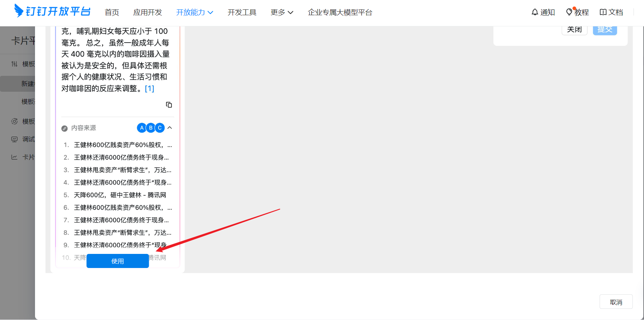Click the tutorial lightbulb icon
This screenshot has height=320, width=644.
569,12
